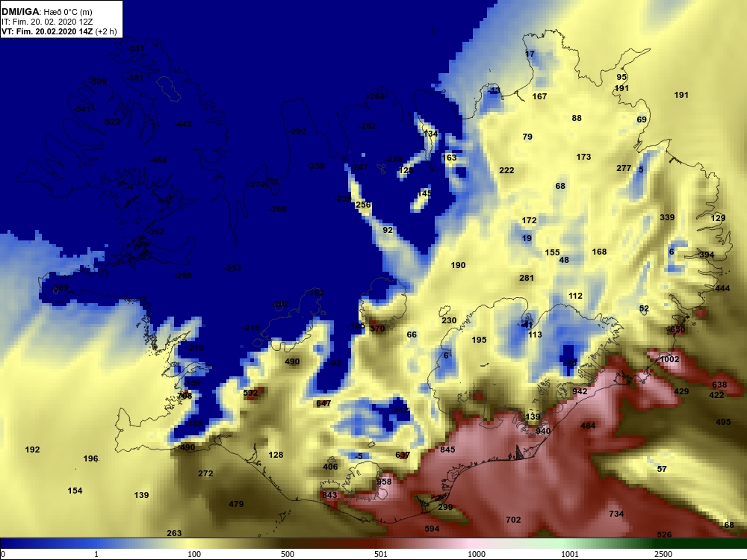
Task: Click the map value '167'
Action: tap(539, 96)
